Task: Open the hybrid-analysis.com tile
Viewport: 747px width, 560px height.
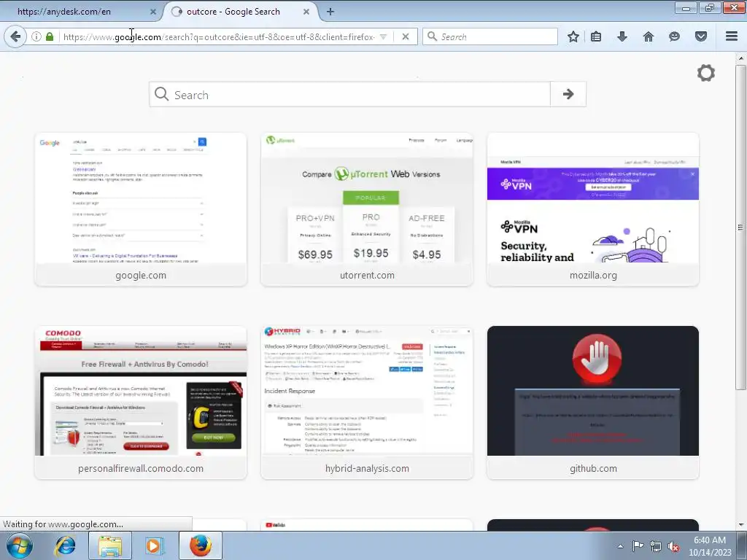Action: [x=367, y=402]
